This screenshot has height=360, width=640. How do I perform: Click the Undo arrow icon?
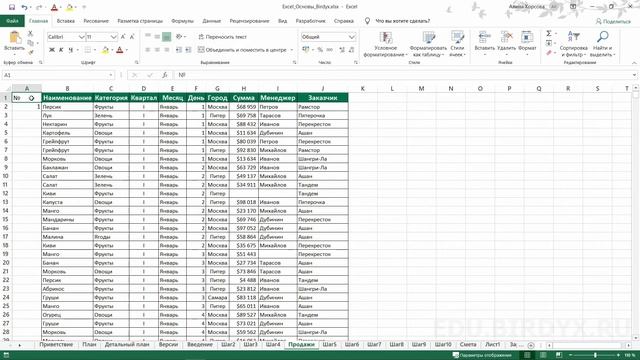click(x=24, y=7)
